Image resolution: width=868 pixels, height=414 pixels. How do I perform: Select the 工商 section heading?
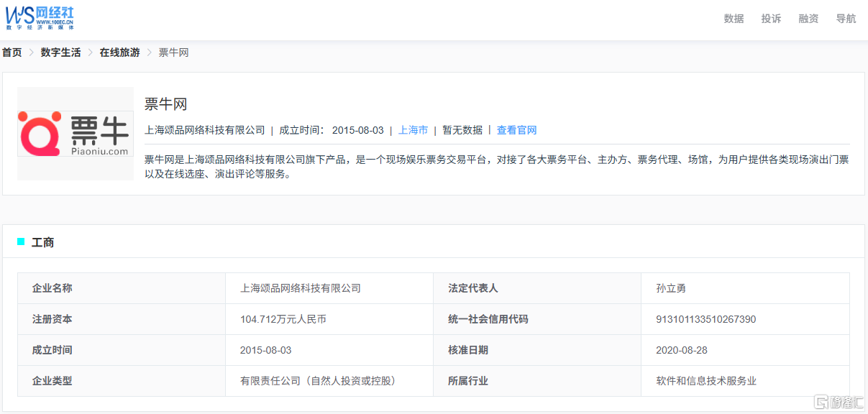coord(43,242)
